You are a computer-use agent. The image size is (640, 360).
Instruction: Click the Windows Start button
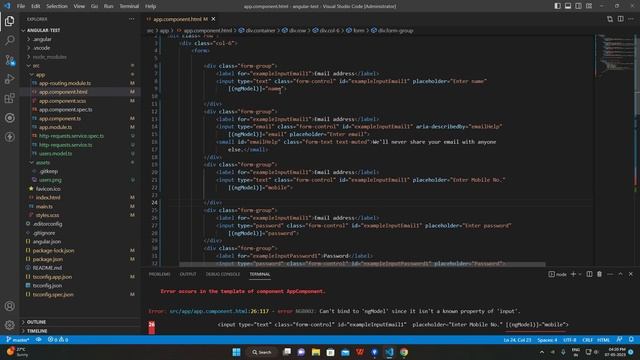(x=236, y=352)
